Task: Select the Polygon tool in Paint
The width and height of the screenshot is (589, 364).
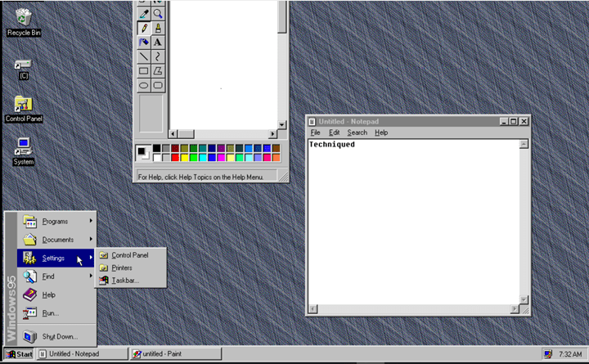Action: (x=158, y=71)
